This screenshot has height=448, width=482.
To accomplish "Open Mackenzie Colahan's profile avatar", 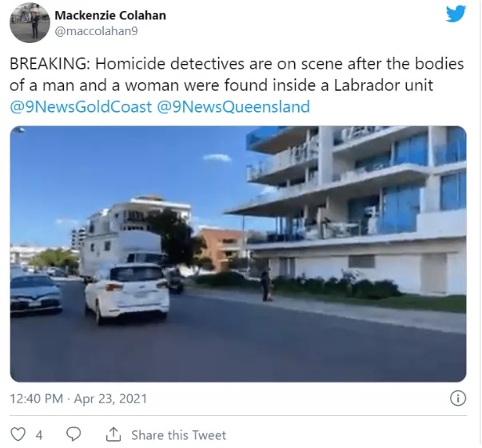I will point(30,22).
